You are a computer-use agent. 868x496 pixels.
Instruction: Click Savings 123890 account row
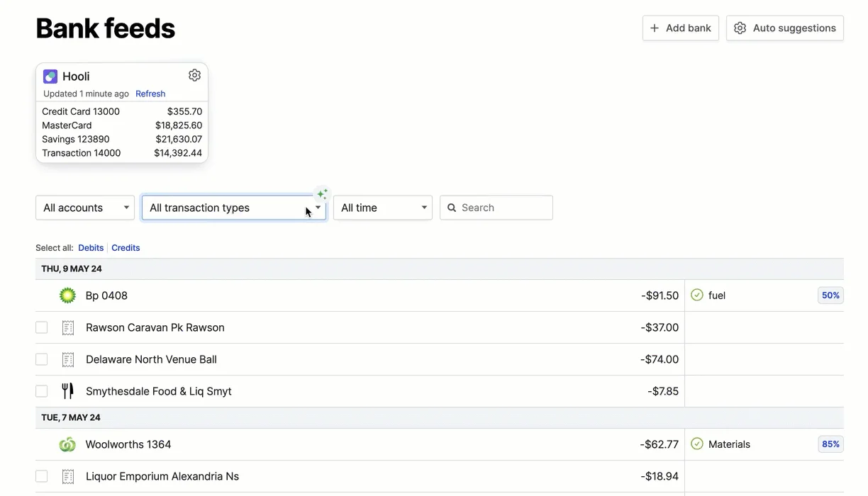pos(122,139)
